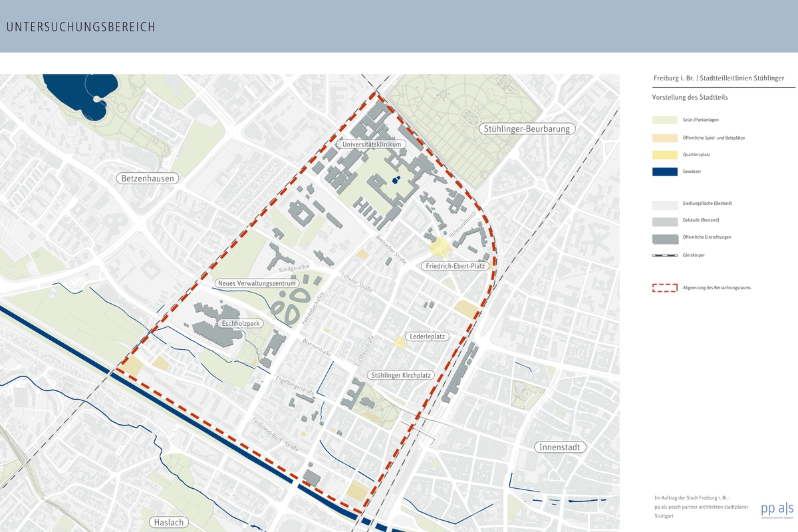This screenshot has height=532, width=798.
Task: Select the 'Betzenhausen' district label on the map
Action: click(148, 178)
